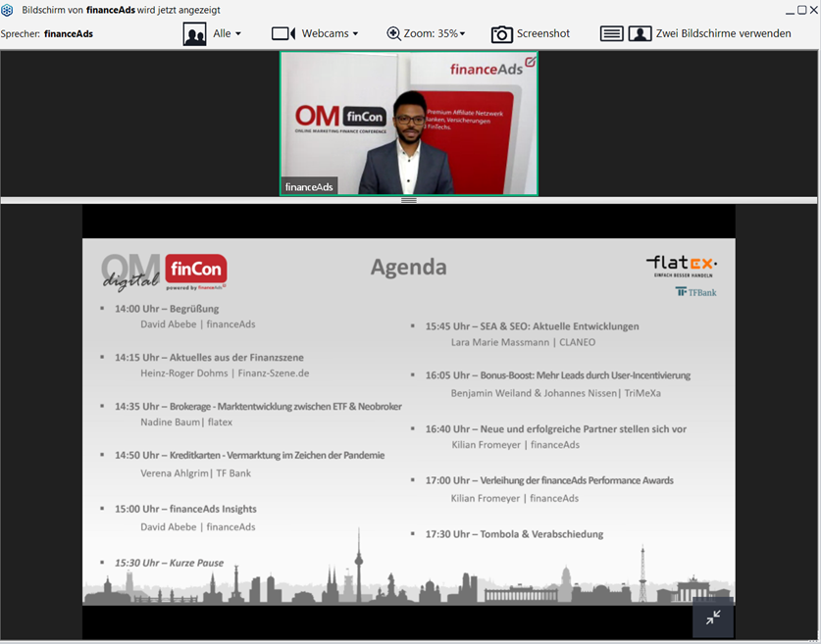Screen dimensions: 821x644
Task: Click '14:00 Uhr – Begrüßung' agenda line
Action: (x=167, y=309)
